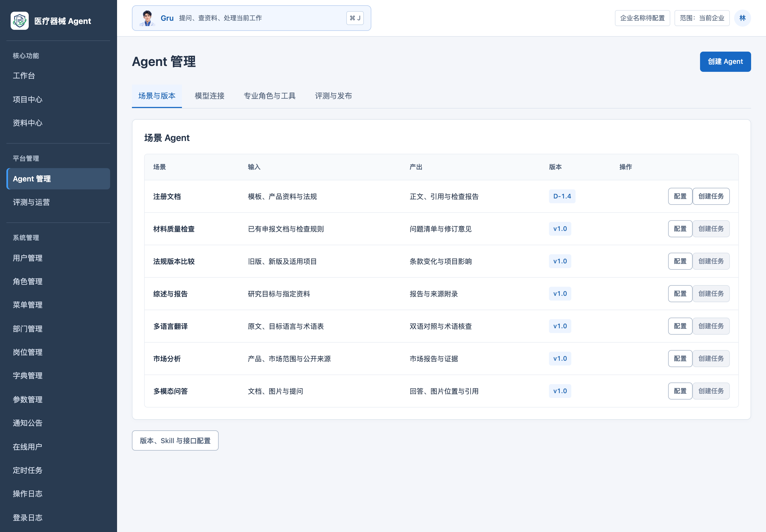The width and height of the screenshot is (766, 532).
Task: Click the ⌘ J shortcut badge
Action: pos(355,18)
